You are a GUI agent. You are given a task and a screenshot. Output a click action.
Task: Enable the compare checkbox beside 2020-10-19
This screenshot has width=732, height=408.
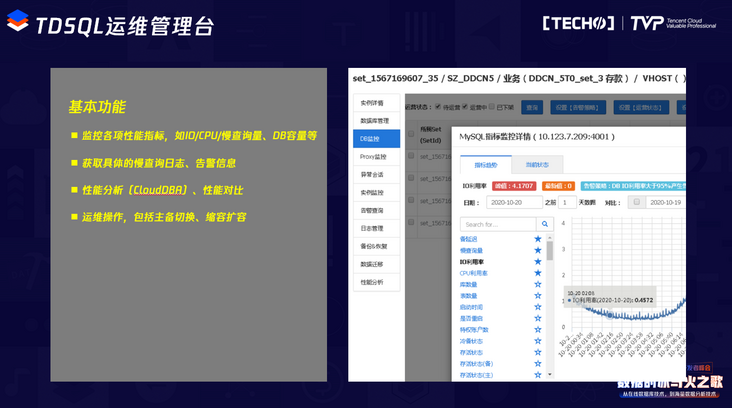[x=636, y=202]
